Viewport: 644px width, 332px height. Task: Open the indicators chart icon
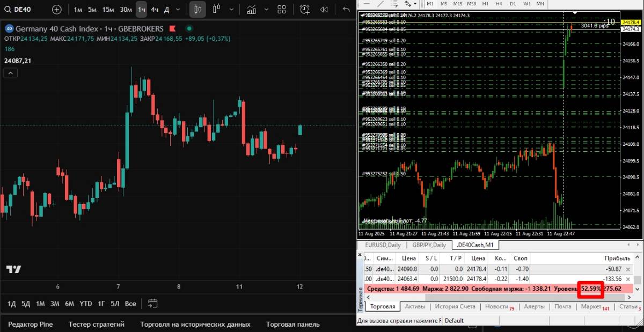[x=251, y=9]
